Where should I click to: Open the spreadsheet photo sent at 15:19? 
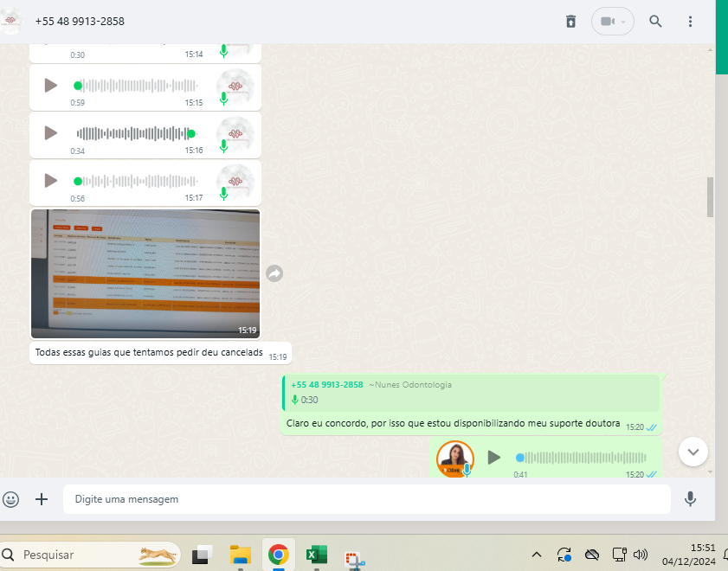point(145,273)
